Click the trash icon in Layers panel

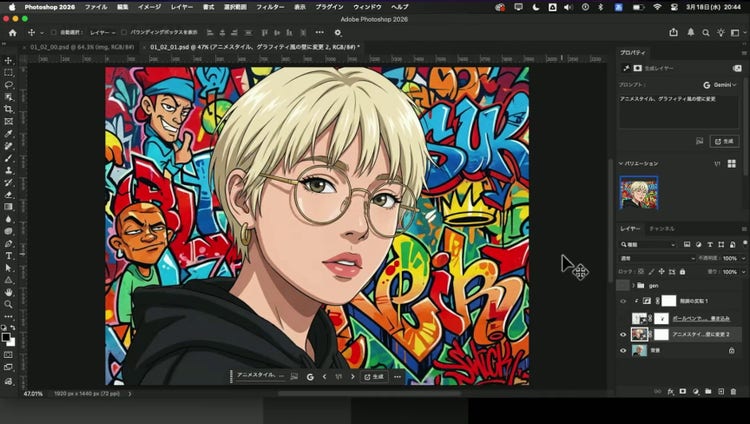coord(733,391)
